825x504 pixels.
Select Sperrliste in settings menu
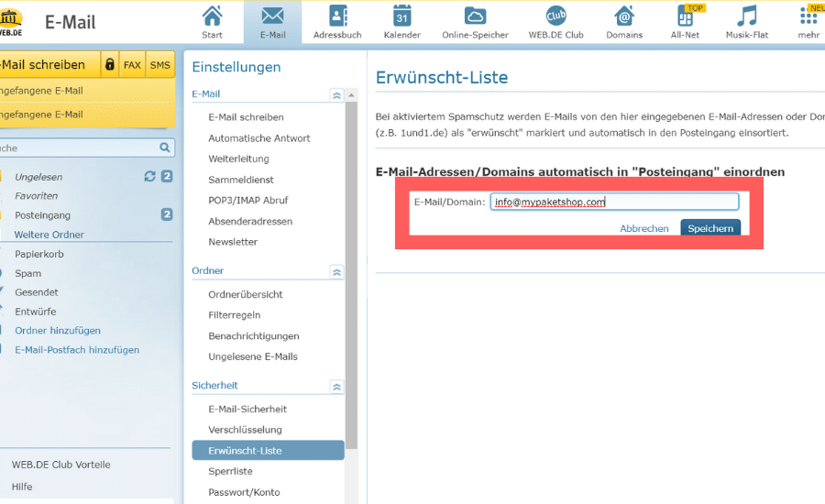[230, 471]
